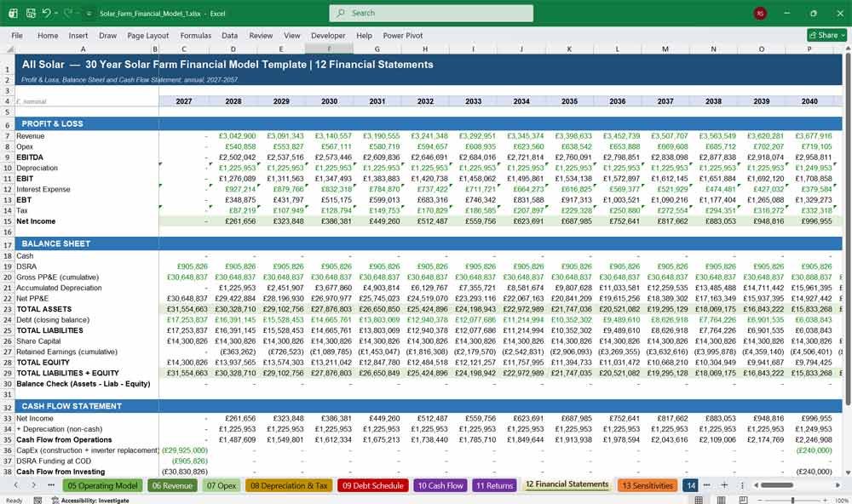Switch to the 07 Opex sheet

(222, 485)
